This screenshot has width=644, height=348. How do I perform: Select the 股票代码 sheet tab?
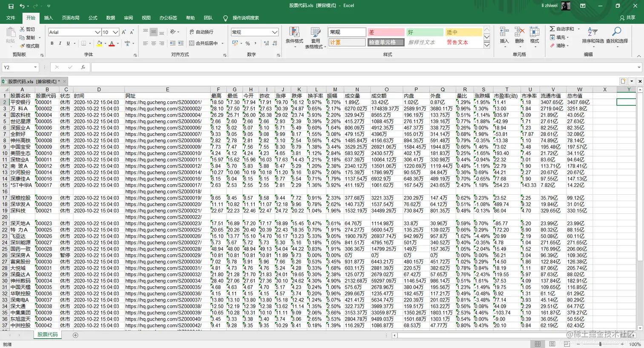click(x=47, y=335)
